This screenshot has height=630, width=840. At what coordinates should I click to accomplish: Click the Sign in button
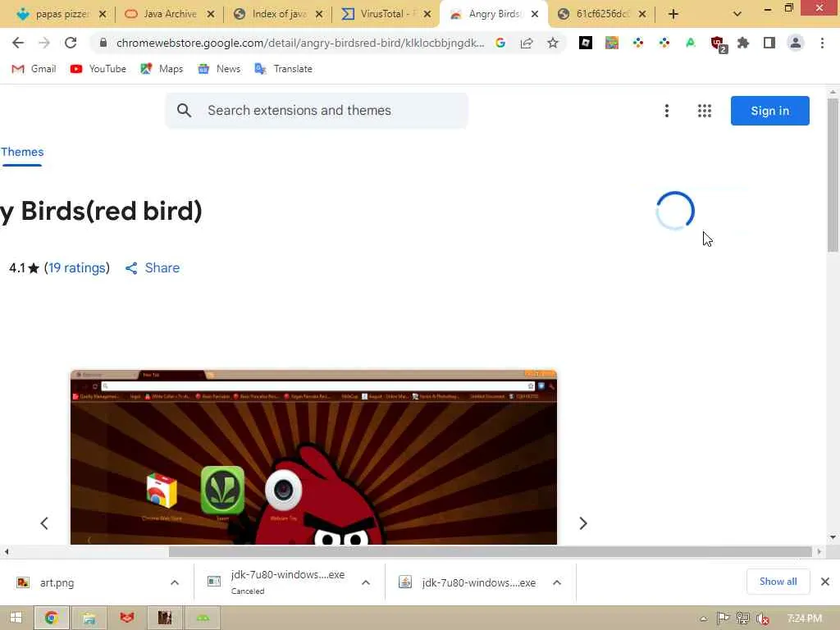coord(769,111)
